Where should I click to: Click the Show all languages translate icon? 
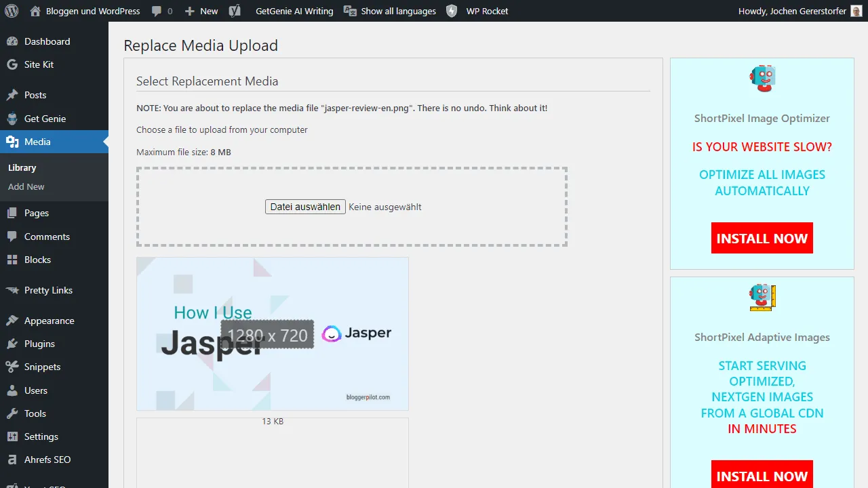(350, 11)
